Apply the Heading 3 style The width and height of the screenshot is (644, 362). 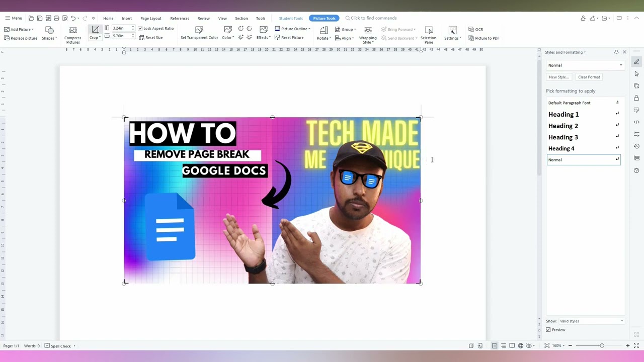[584, 137]
